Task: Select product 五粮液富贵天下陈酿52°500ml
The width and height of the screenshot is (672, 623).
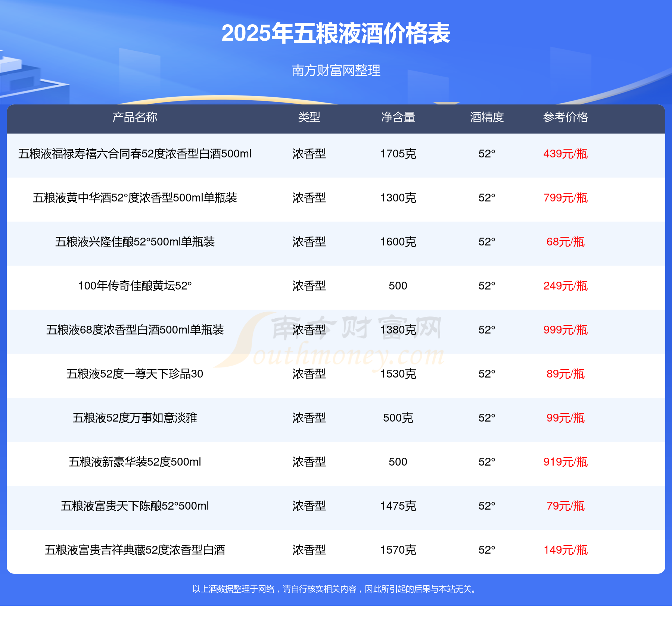Action: click(135, 506)
